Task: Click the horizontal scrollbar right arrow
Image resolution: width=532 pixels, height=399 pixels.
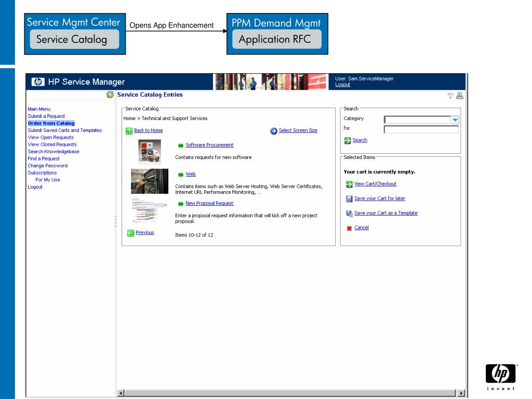Action: (461, 393)
